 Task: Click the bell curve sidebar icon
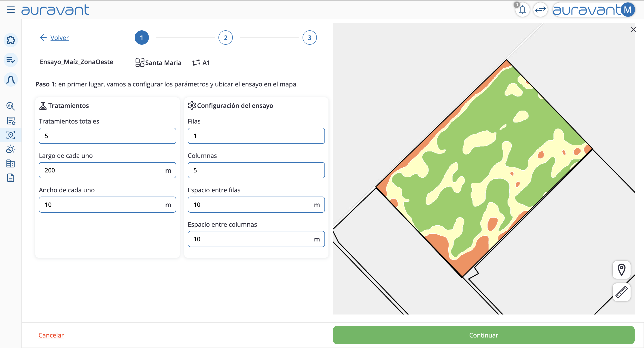point(11,80)
